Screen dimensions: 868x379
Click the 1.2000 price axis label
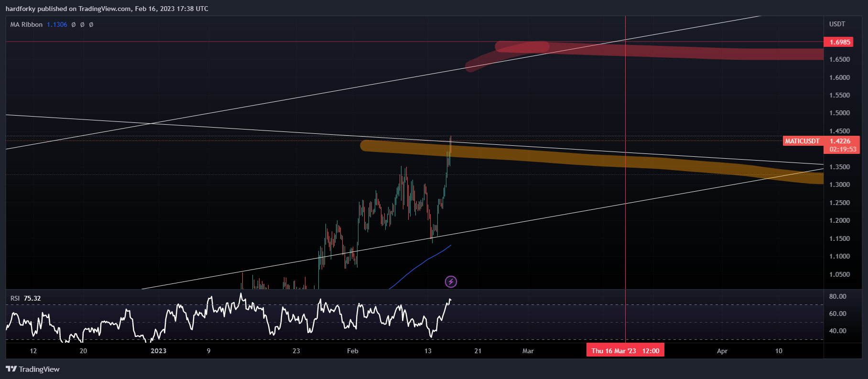(x=840, y=220)
